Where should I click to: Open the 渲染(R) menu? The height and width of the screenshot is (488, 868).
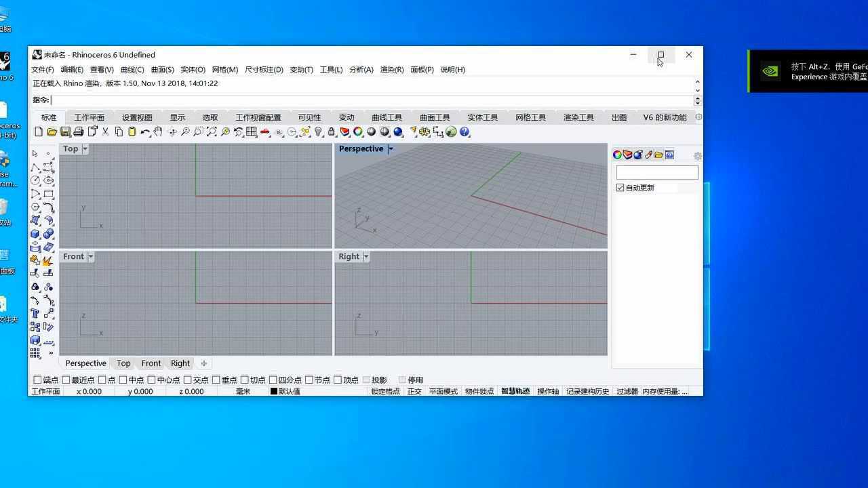pos(392,70)
